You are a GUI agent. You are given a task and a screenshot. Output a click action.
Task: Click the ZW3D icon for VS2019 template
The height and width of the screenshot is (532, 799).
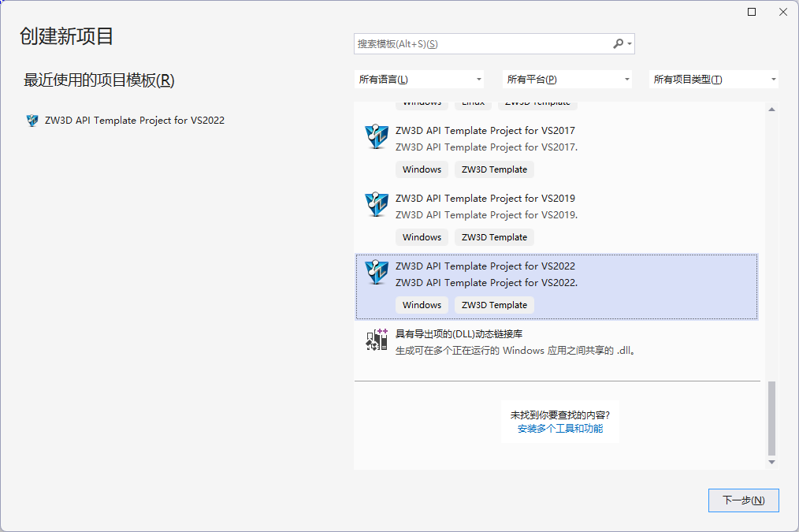tap(377, 204)
